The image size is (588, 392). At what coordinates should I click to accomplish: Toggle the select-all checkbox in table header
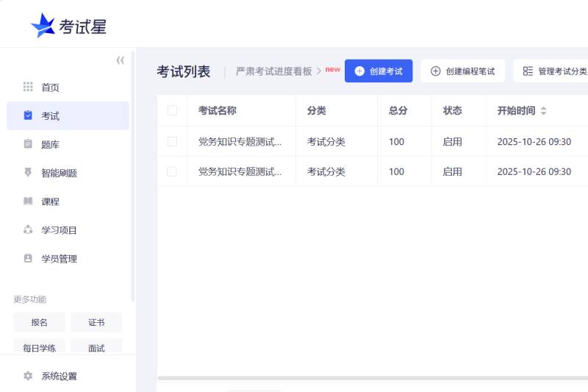pos(172,110)
